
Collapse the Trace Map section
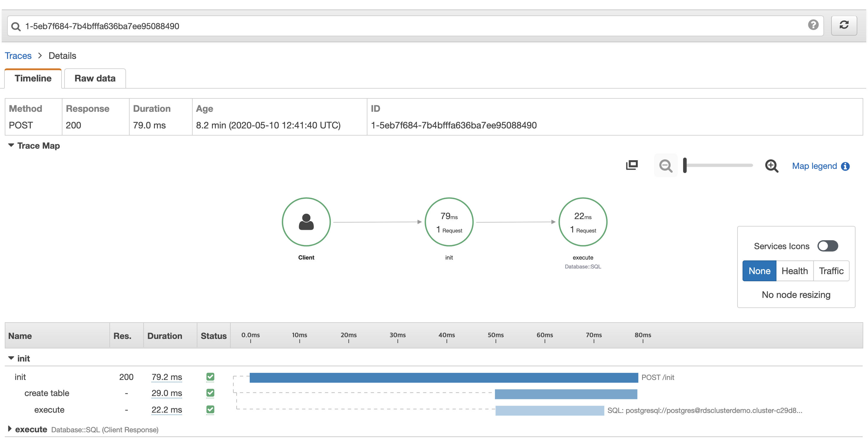click(11, 146)
